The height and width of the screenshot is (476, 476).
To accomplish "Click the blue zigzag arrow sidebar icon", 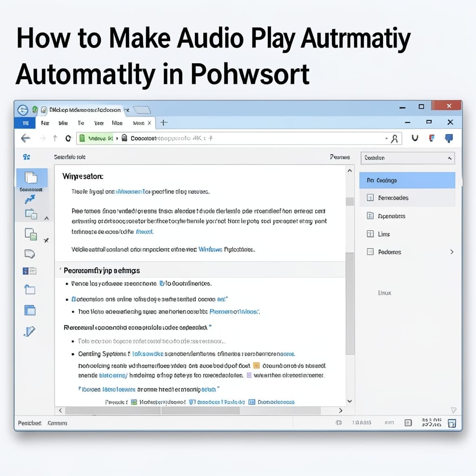I will [x=30, y=199].
